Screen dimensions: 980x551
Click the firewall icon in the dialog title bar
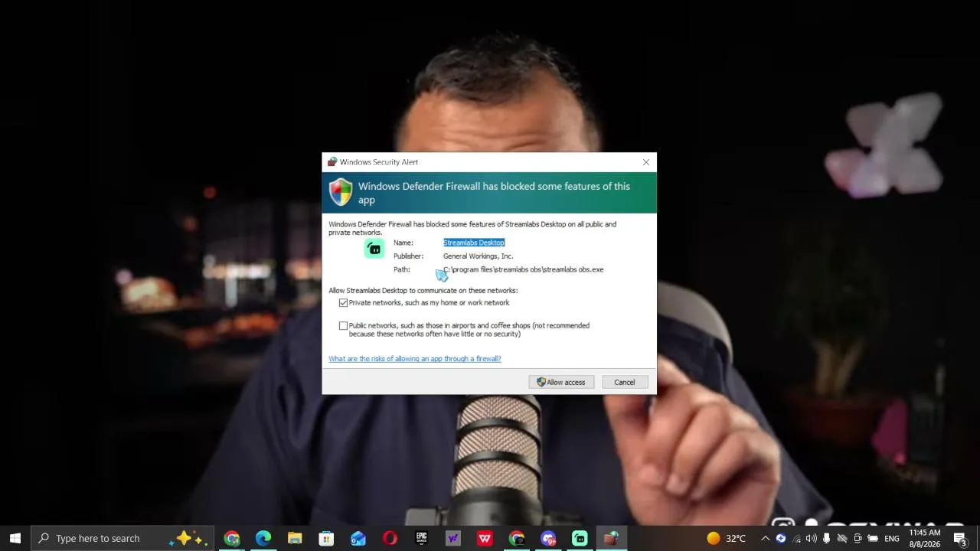point(332,162)
